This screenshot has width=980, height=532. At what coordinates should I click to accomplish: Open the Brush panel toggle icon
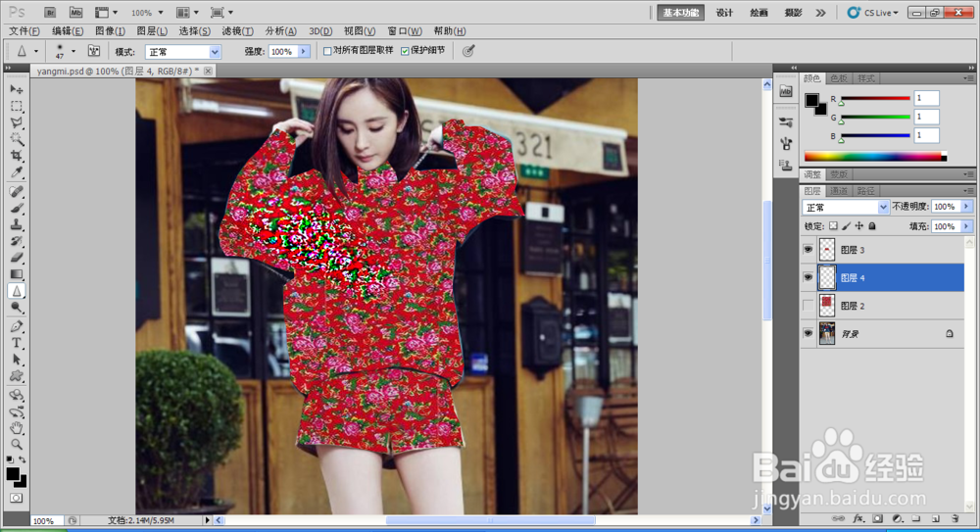pyautogui.click(x=94, y=51)
